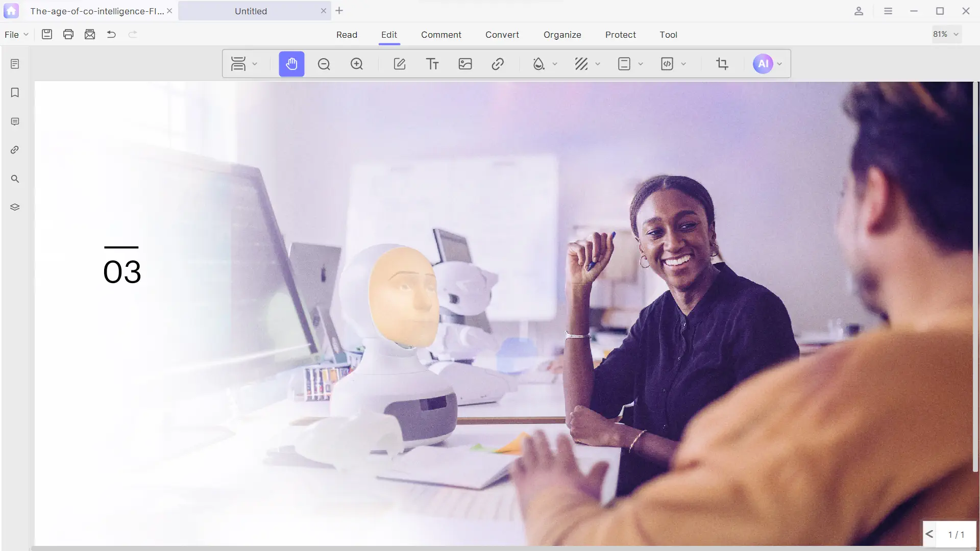Open the bookmarks sidebar panel
The width and height of the screenshot is (980, 551).
click(15, 92)
